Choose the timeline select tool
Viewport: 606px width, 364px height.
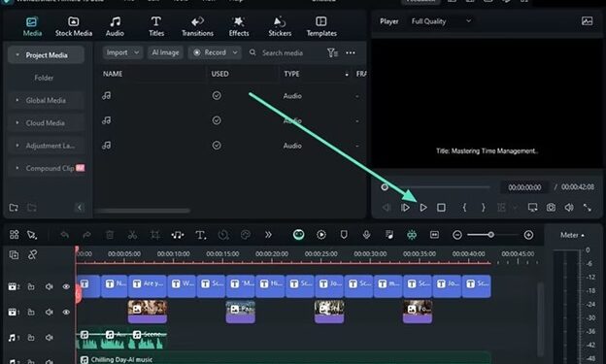[32, 235]
